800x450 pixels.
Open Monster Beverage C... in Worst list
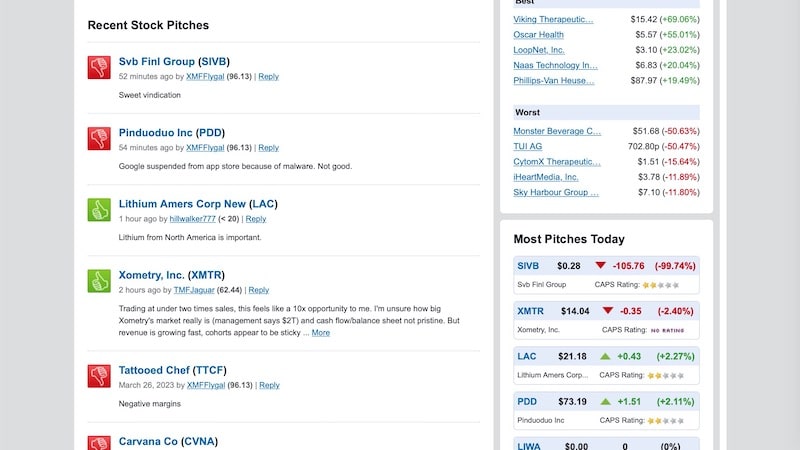(x=557, y=131)
